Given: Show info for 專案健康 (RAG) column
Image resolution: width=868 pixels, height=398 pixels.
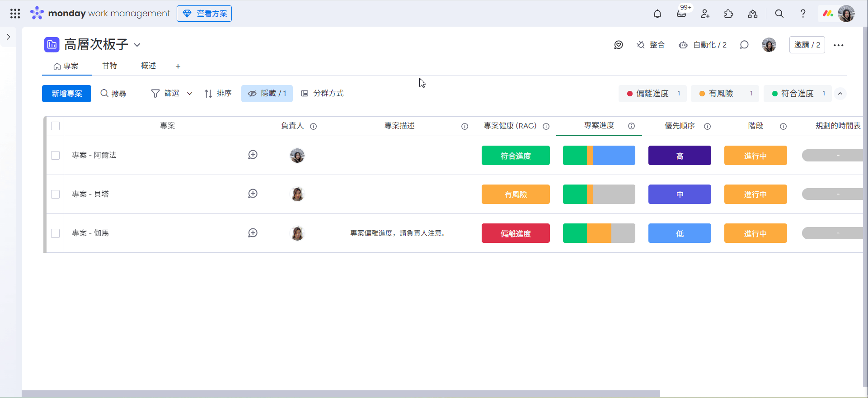Looking at the screenshot, I should point(546,126).
